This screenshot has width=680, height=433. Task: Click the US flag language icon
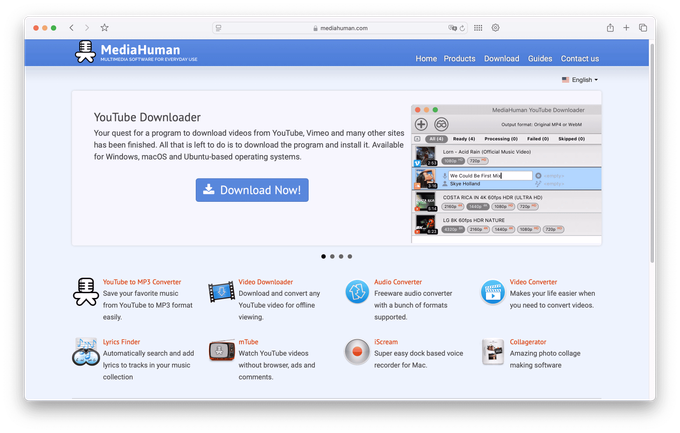click(566, 80)
